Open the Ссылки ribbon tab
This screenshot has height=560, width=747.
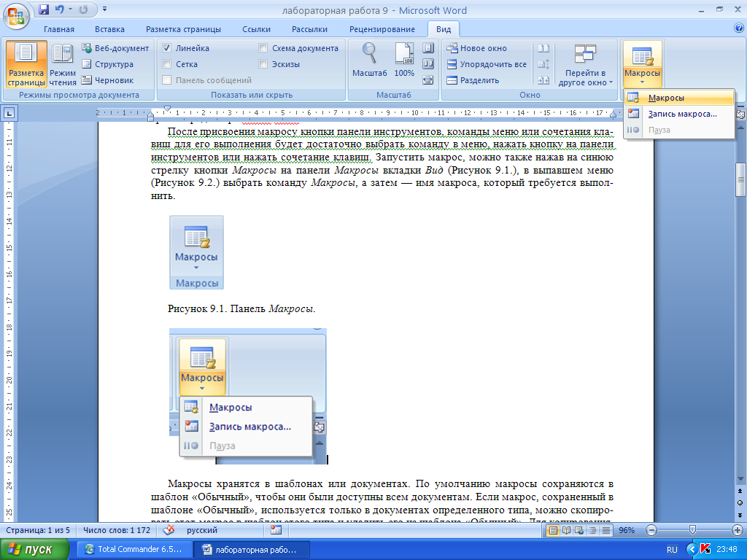pyautogui.click(x=256, y=29)
